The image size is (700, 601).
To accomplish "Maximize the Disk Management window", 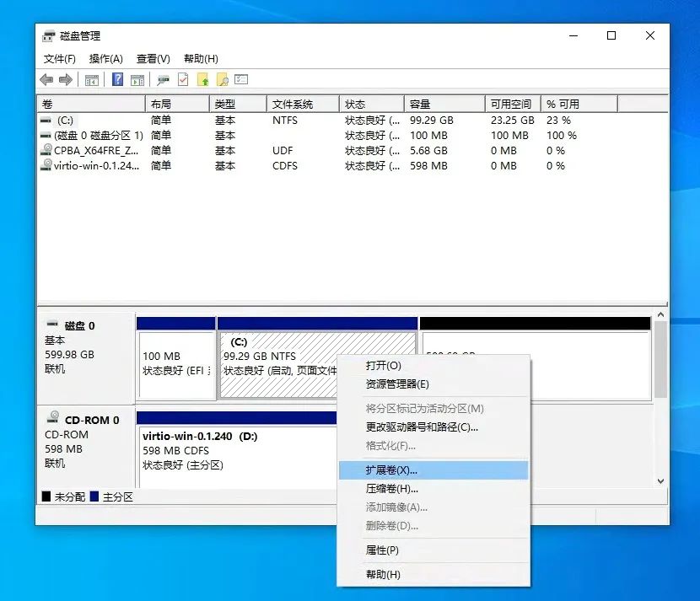I will click(611, 35).
